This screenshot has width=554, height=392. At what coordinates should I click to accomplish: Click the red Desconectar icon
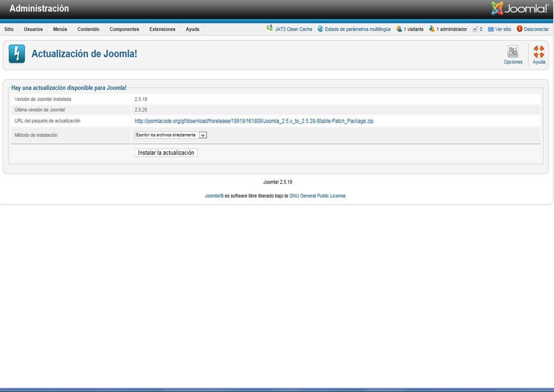(519, 29)
